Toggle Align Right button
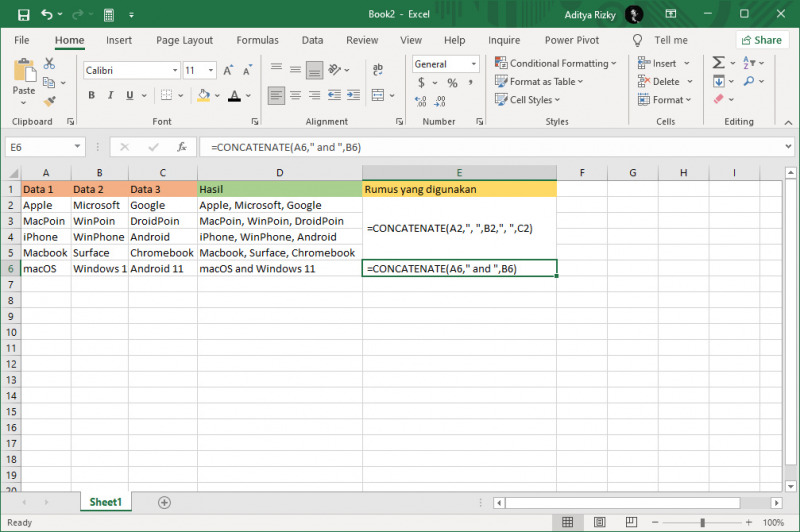The width and height of the screenshot is (800, 532). coord(314,95)
